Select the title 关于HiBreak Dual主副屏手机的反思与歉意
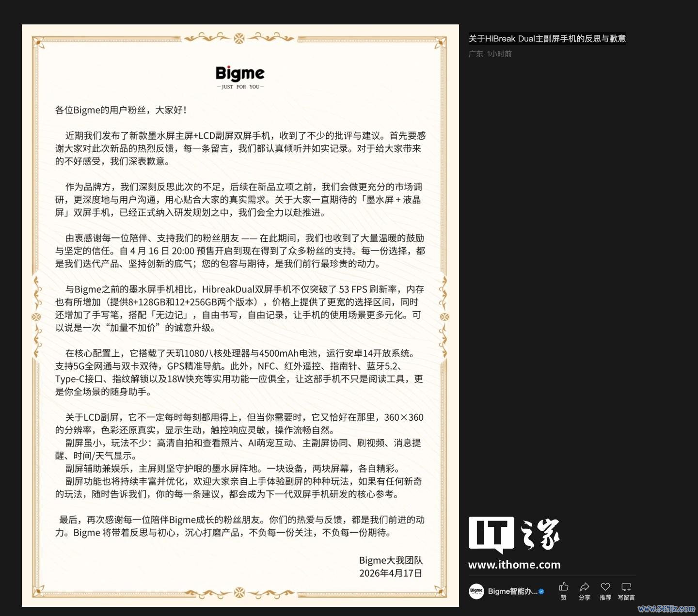698x616 pixels. [x=547, y=39]
